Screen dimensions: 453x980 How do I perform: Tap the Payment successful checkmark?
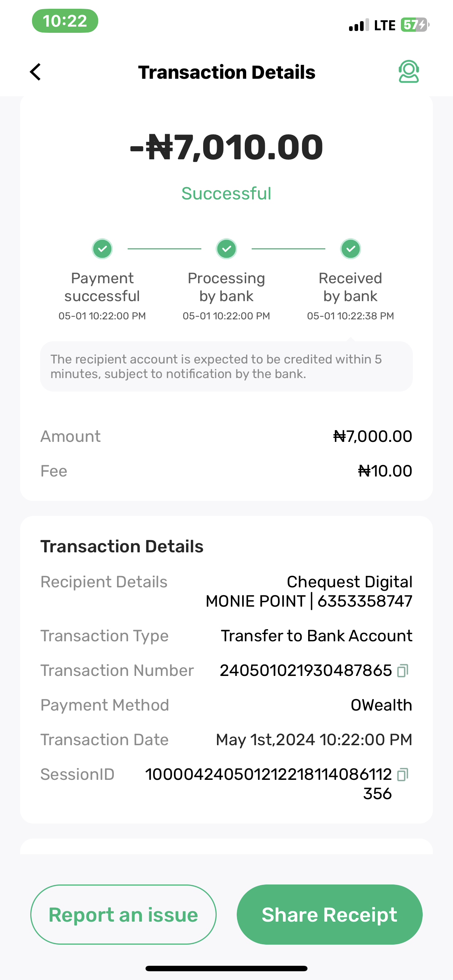point(102,249)
